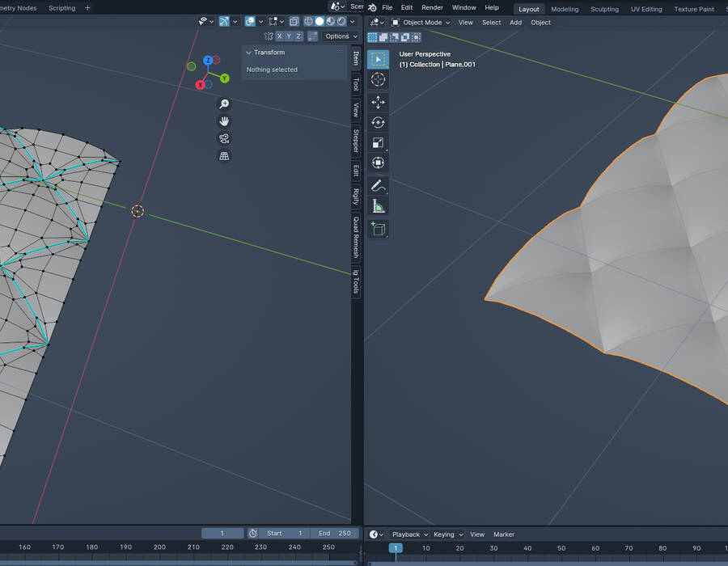Image resolution: width=728 pixels, height=566 pixels.
Task: Click the pan hand viewport icon
Action: (224, 121)
